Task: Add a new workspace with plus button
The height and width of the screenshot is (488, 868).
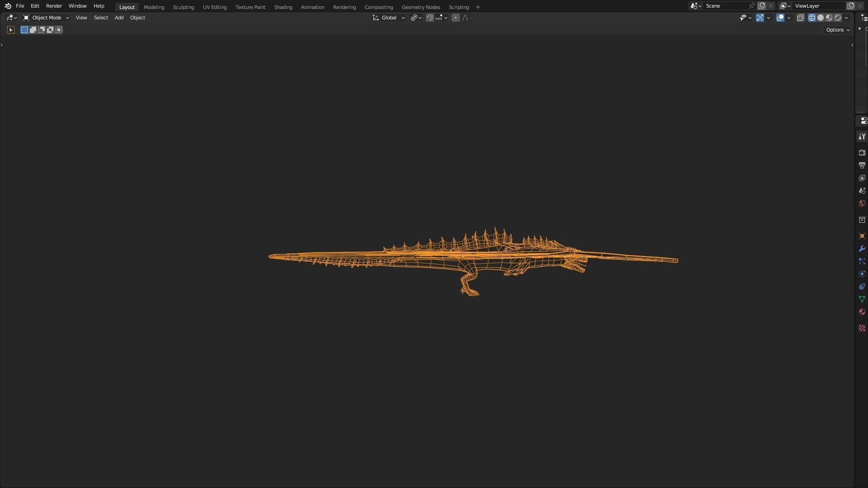Action: pos(478,7)
